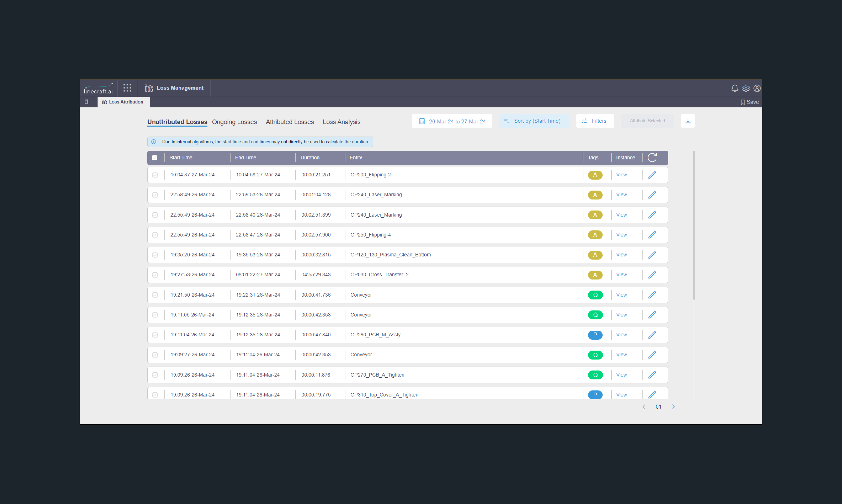
Task: Click the bookmark icon left of Loss Attribution
Action: 87,102
